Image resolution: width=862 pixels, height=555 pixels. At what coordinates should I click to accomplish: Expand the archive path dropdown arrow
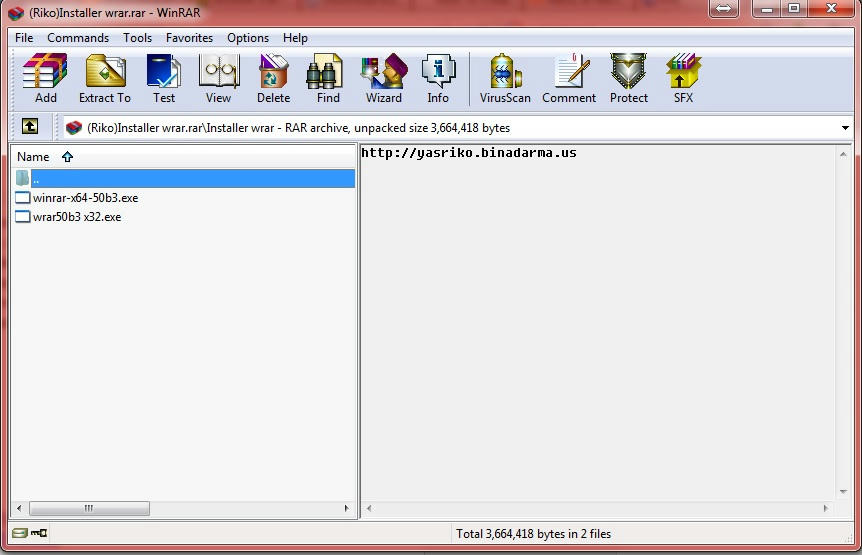[x=845, y=128]
